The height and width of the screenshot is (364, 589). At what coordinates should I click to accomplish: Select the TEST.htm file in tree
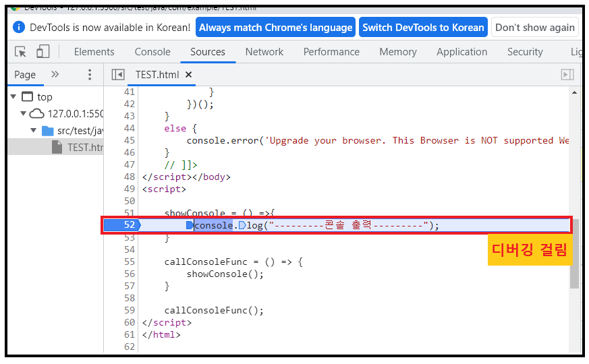click(x=55, y=147)
